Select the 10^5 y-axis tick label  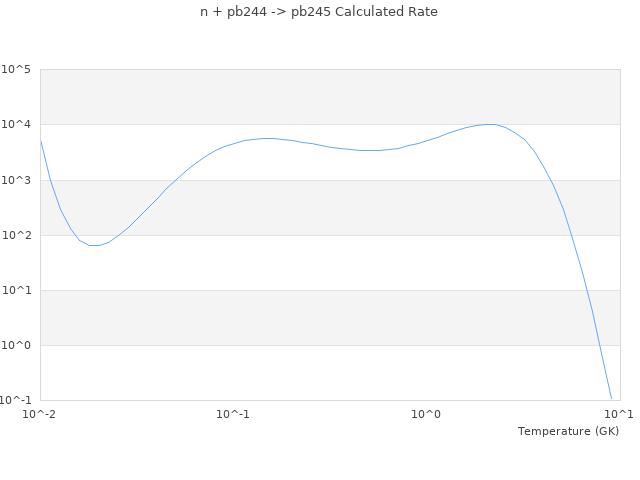tap(16, 70)
